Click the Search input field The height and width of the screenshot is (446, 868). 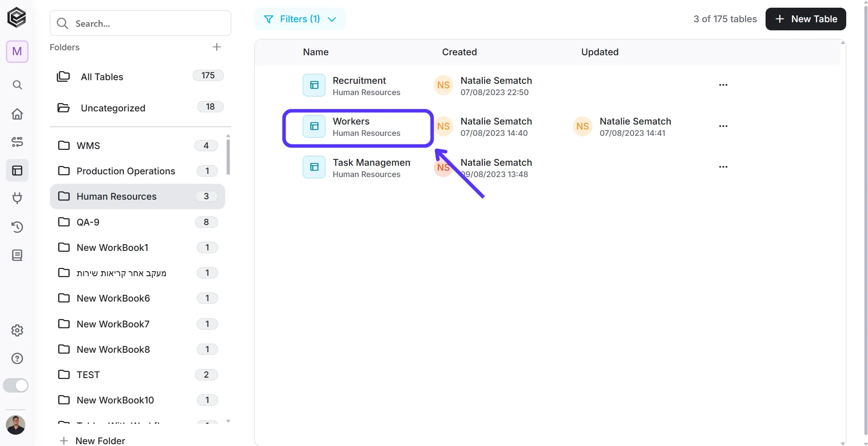pyautogui.click(x=141, y=23)
